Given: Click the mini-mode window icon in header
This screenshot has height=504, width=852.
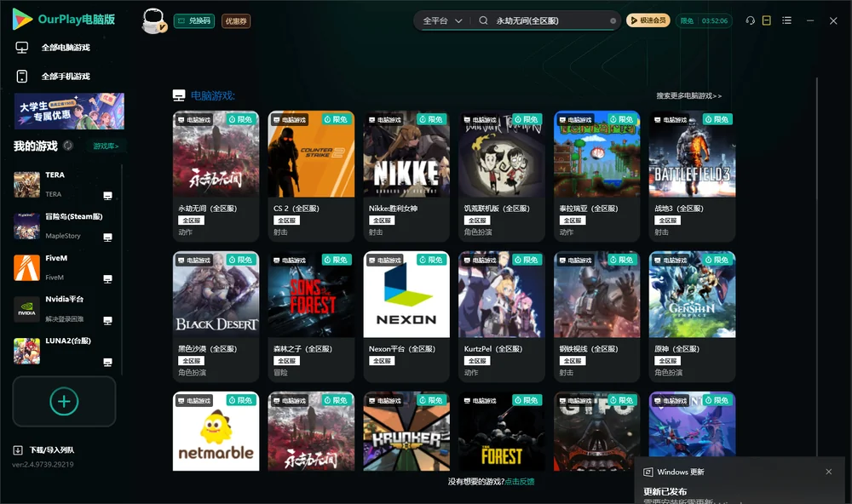Looking at the screenshot, I should [767, 20].
